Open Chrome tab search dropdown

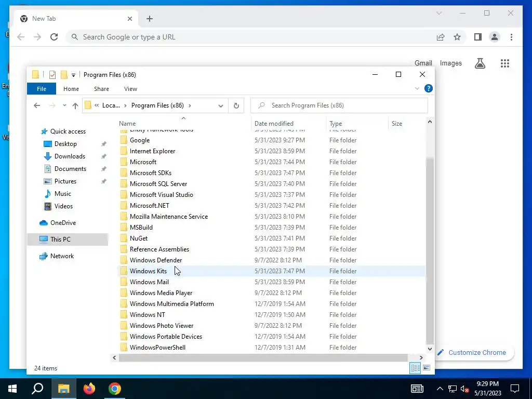point(438,13)
